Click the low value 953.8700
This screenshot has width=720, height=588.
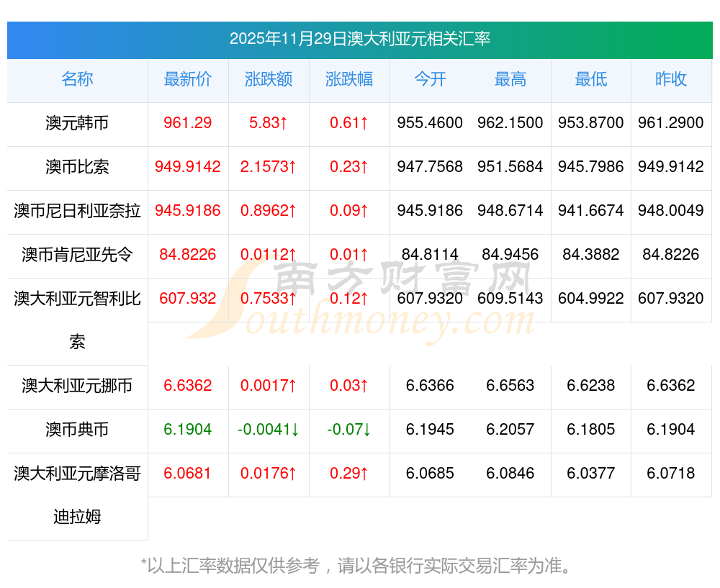click(x=591, y=123)
